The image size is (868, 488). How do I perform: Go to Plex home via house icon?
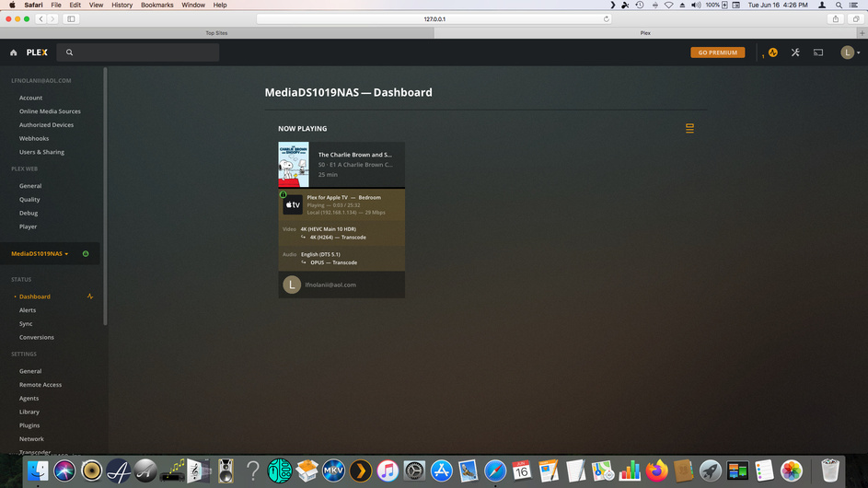pyautogui.click(x=13, y=52)
